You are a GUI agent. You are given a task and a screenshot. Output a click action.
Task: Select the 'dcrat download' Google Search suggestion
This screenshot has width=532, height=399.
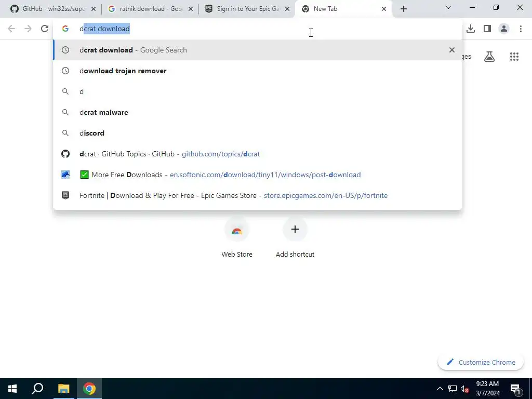[x=258, y=50]
